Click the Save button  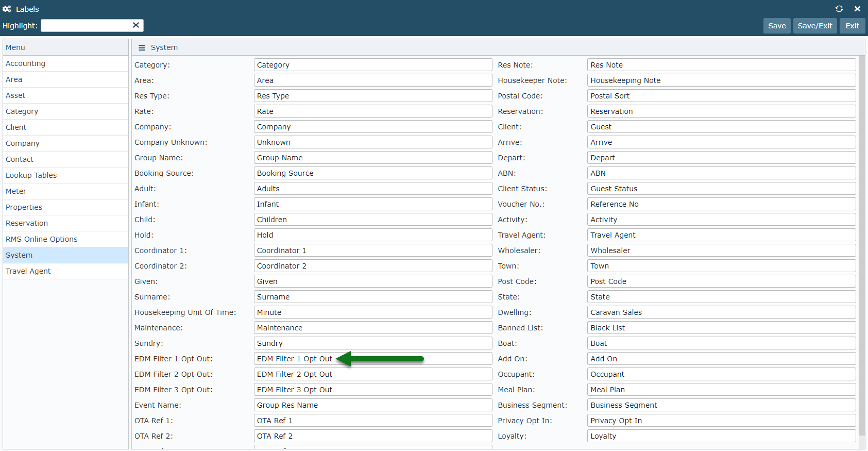pos(777,26)
